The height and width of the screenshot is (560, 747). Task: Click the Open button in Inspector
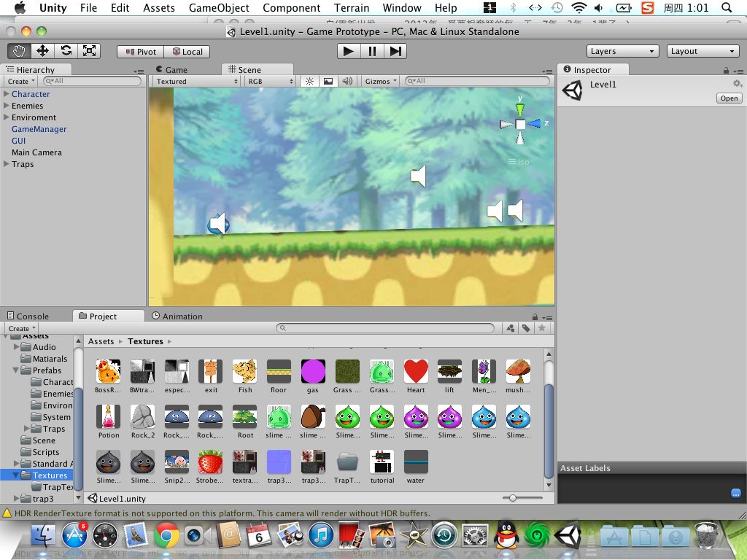(x=729, y=98)
